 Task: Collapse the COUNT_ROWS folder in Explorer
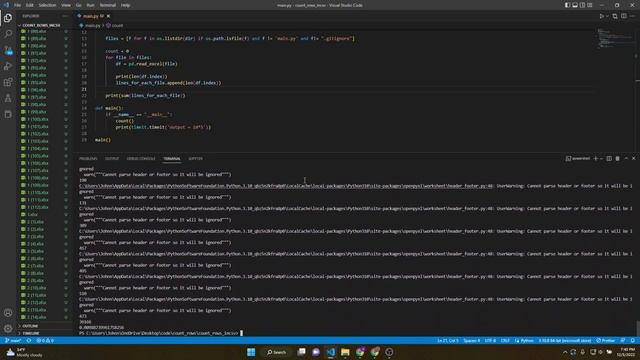pos(41,25)
